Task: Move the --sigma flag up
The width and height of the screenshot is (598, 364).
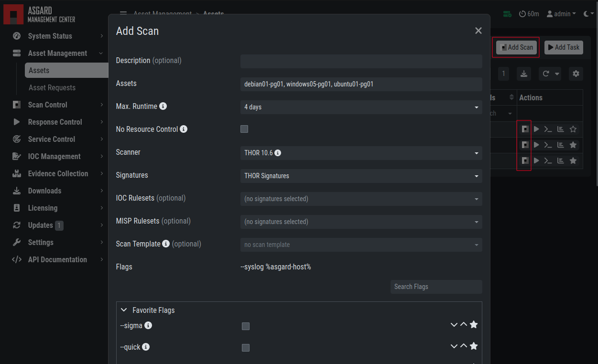Action: tap(463, 325)
